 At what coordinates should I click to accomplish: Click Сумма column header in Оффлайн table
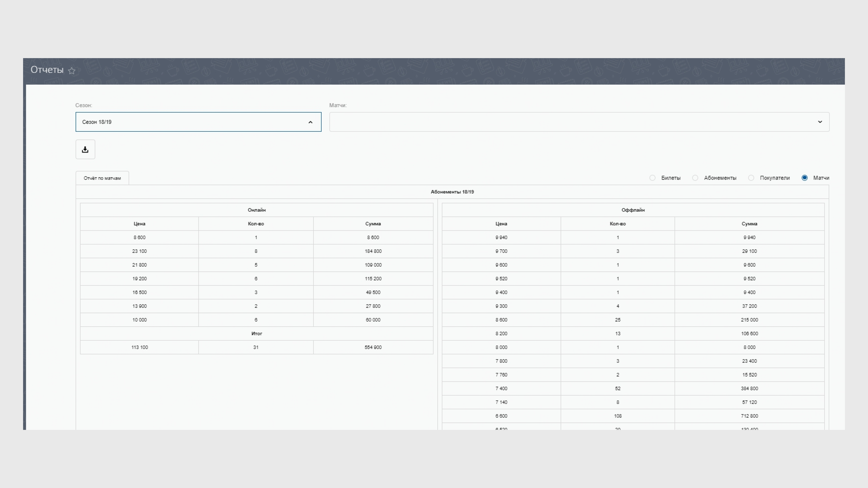click(749, 224)
